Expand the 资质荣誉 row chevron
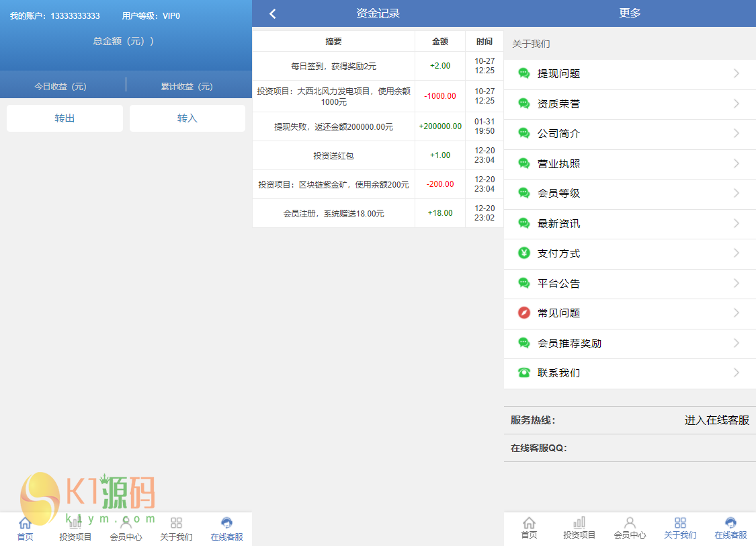This screenshot has height=546, width=756. click(x=737, y=104)
